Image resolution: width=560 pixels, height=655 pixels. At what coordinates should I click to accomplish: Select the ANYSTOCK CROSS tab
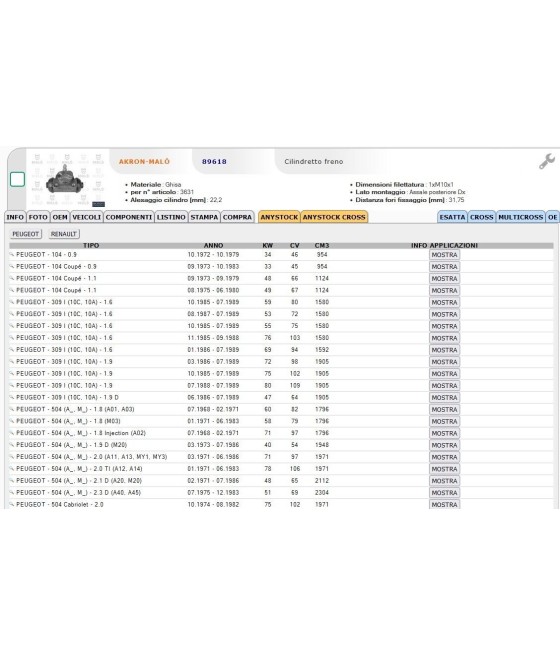click(x=334, y=217)
